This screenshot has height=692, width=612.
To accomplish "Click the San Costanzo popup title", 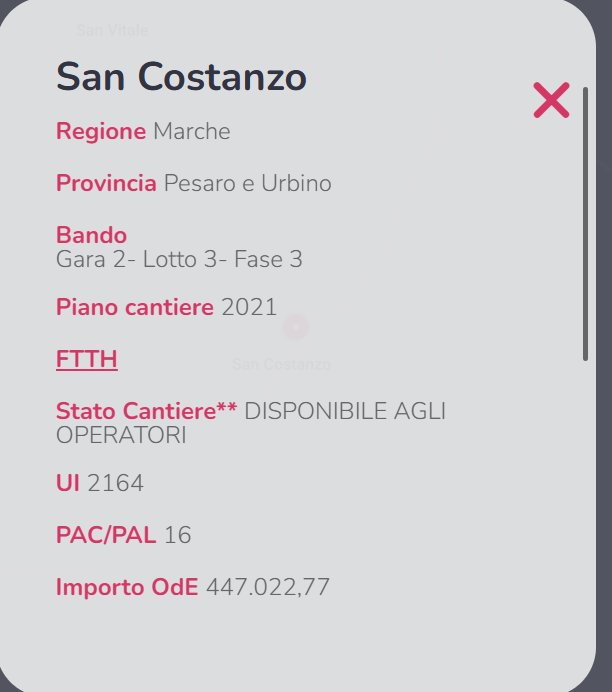I will pyautogui.click(x=181, y=77).
